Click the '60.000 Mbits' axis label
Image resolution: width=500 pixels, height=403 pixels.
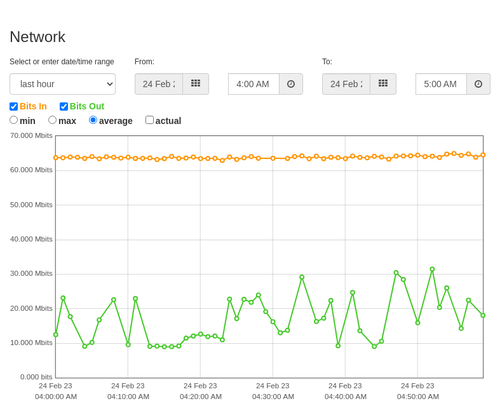[31, 170]
